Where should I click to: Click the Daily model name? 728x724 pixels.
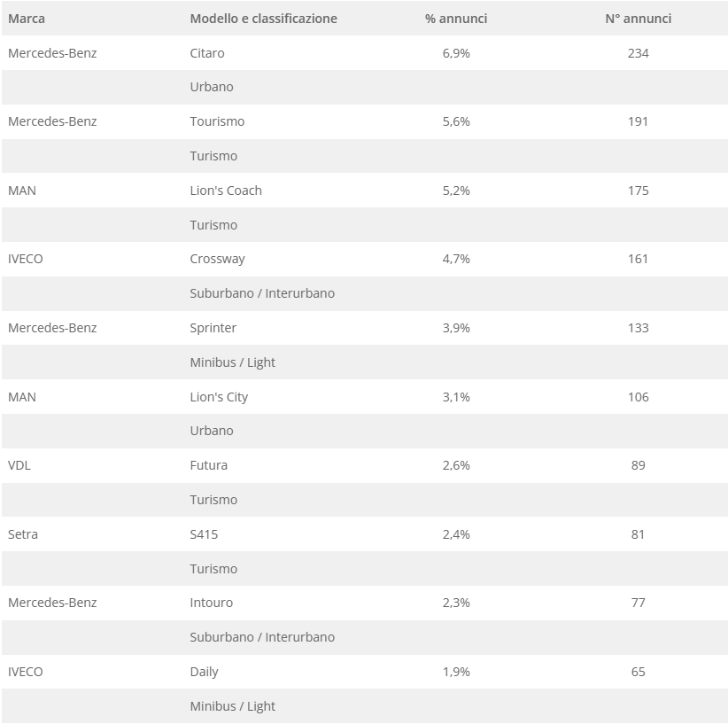coord(204,672)
